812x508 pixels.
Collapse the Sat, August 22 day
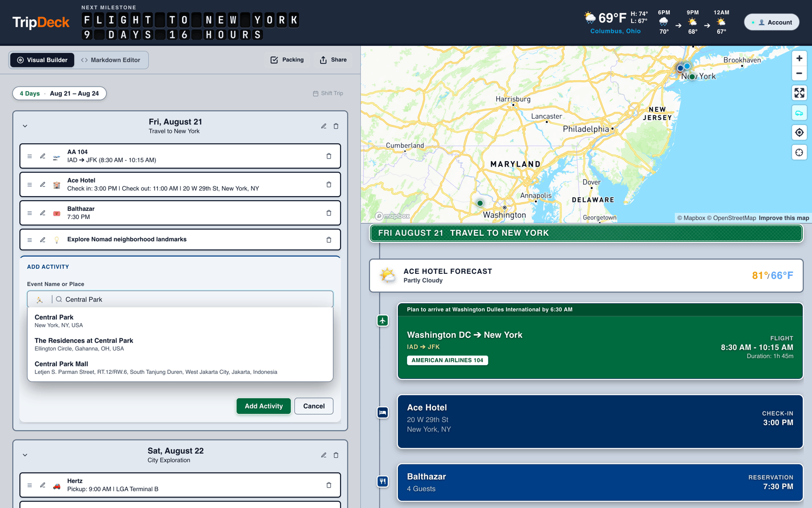coord(25,455)
